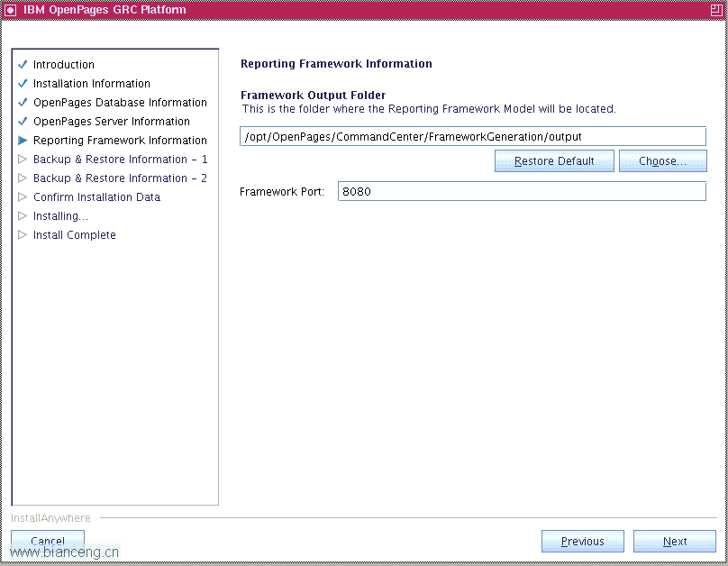Select the Installing... step label
The image size is (728, 566).
click(x=60, y=216)
